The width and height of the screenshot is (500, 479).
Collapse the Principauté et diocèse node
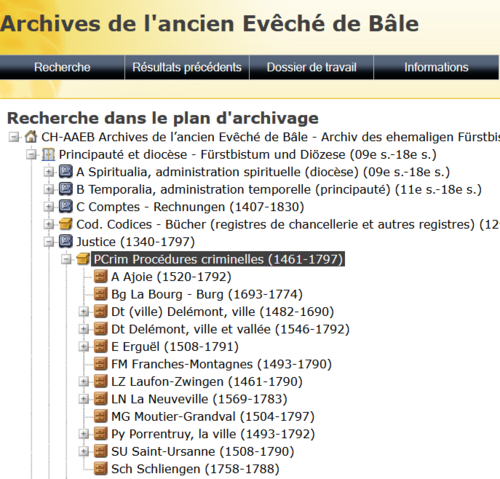coord(31,154)
